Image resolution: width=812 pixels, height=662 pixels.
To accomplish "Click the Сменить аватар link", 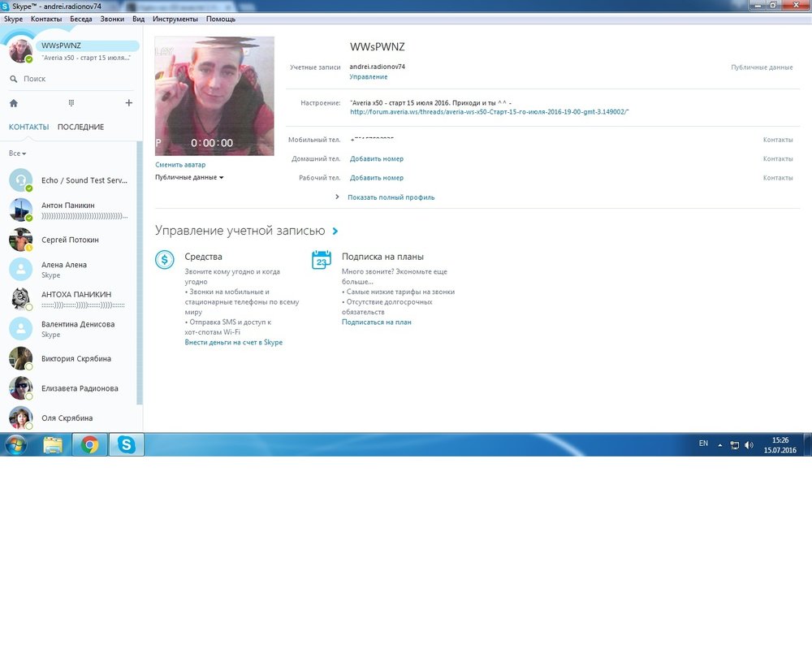I will (180, 165).
